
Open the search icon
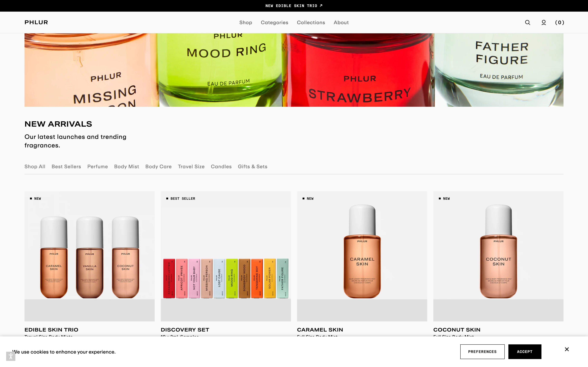pyautogui.click(x=528, y=22)
